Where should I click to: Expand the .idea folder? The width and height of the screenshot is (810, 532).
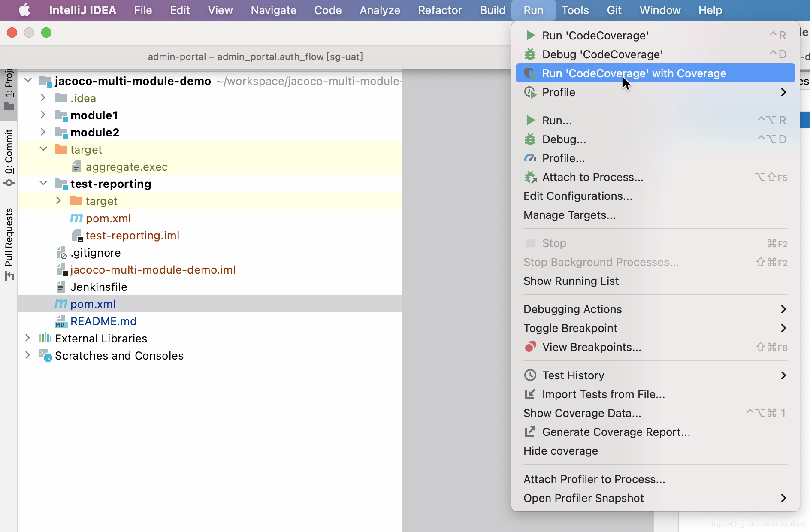(x=43, y=98)
